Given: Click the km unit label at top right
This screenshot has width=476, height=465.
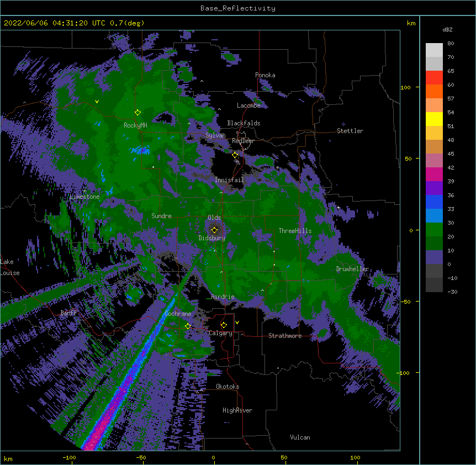Looking at the screenshot, I should tap(411, 23).
